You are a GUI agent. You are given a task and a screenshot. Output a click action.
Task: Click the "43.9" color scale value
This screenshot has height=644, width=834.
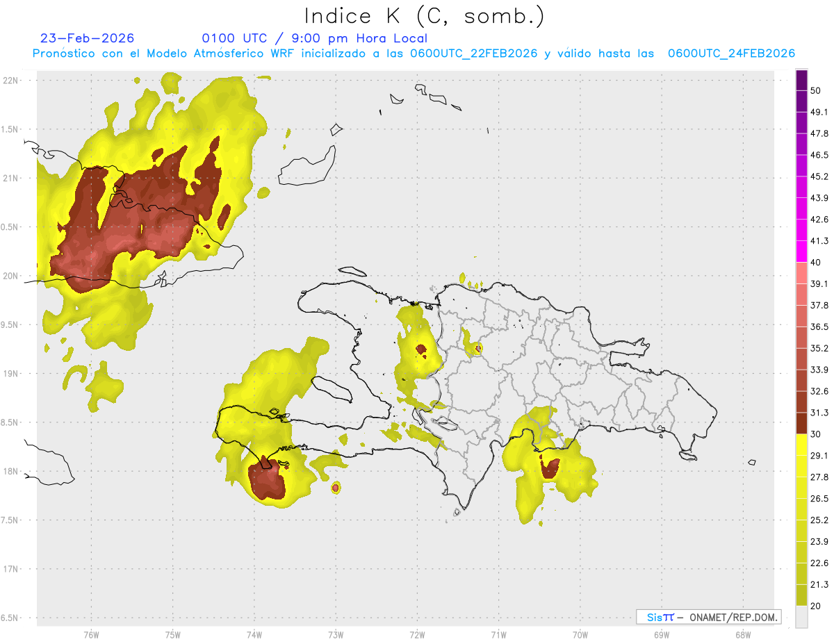(x=819, y=198)
